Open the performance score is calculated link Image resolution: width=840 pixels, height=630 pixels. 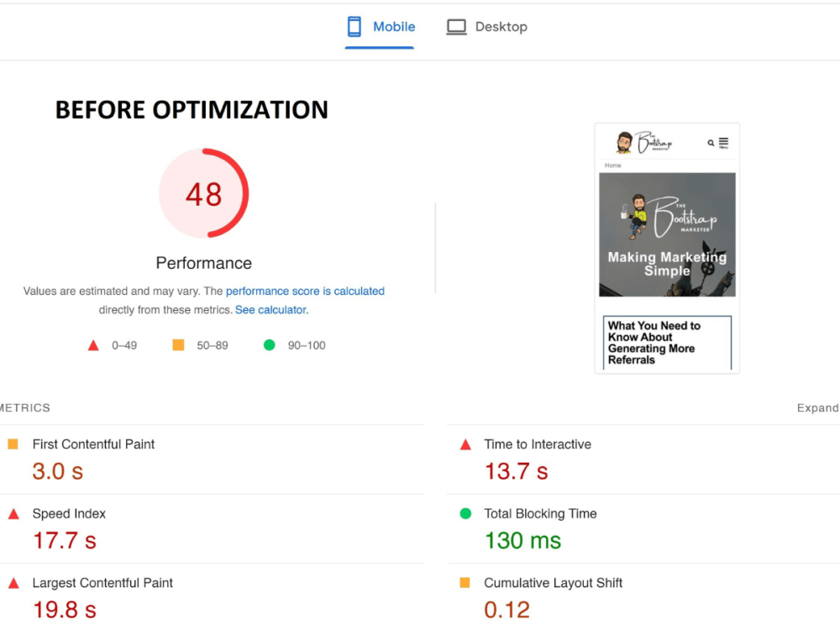click(305, 291)
